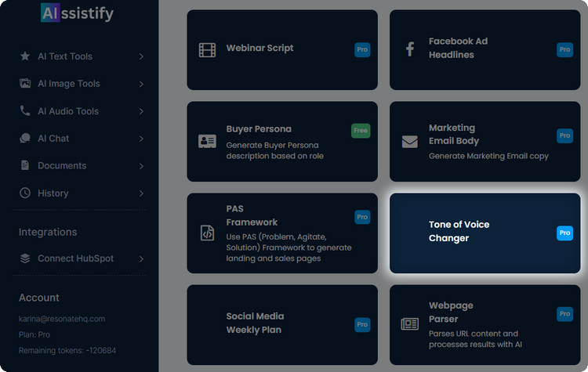The height and width of the screenshot is (372, 588).
Task: Click the Facebook logo icon
Action: (x=409, y=49)
